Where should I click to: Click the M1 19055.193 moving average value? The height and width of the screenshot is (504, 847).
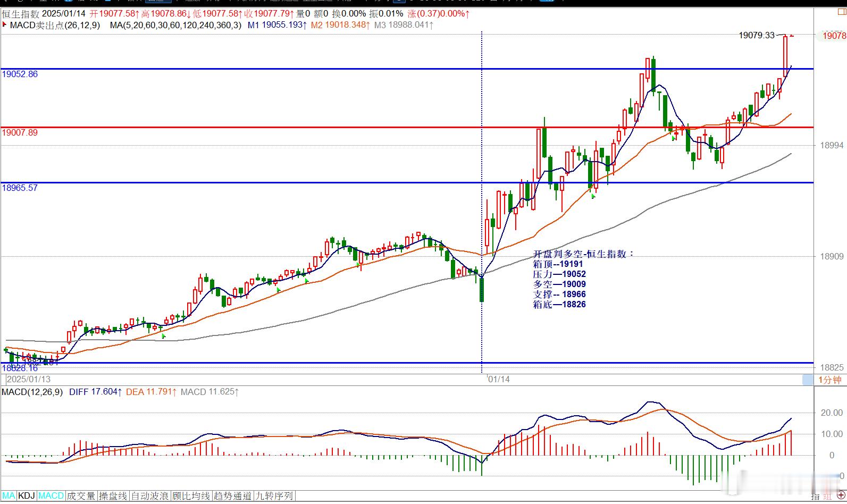pyautogui.click(x=278, y=24)
